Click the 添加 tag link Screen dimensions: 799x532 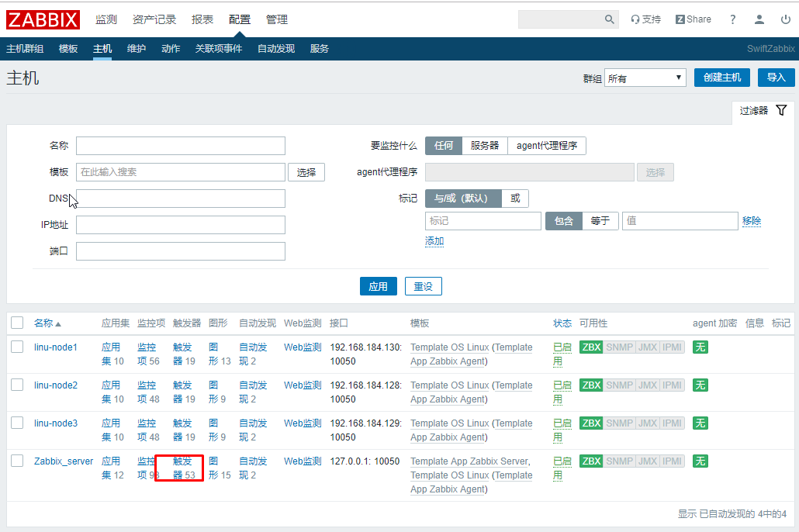[434, 241]
